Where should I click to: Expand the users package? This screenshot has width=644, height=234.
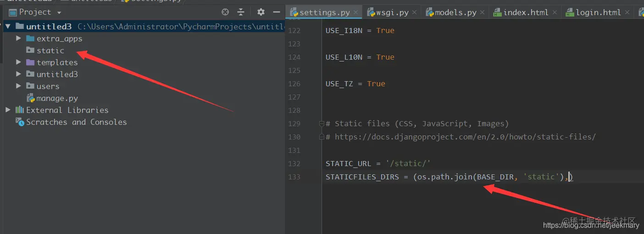pos(18,86)
